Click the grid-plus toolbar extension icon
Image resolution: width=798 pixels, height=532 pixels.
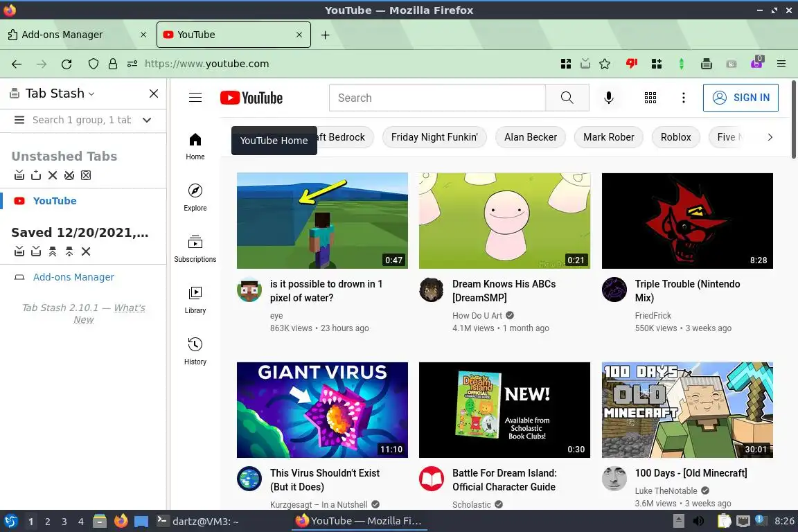[x=657, y=64]
